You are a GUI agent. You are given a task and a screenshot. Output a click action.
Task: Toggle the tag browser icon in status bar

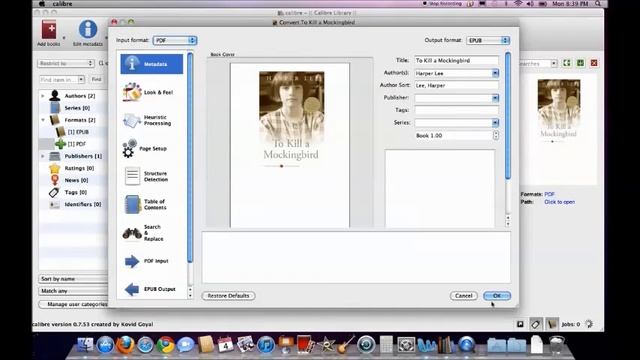536,324
